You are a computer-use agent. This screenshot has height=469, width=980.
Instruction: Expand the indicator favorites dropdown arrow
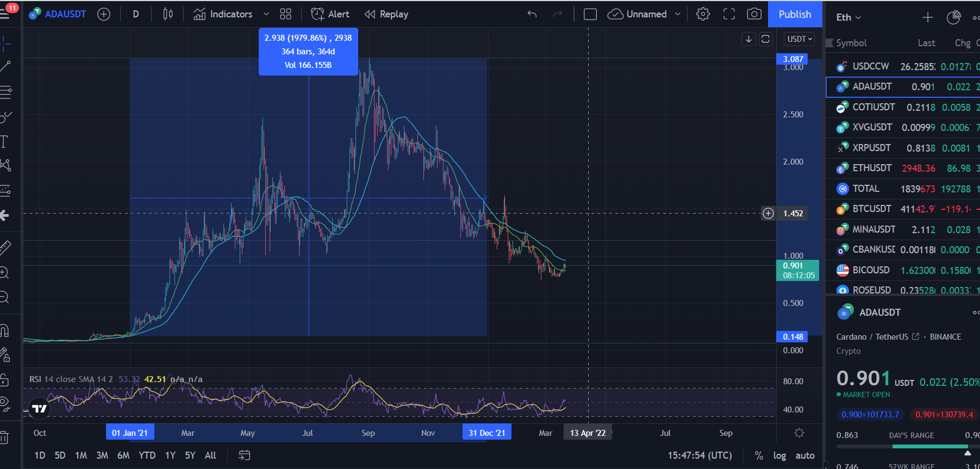[x=266, y=14]
